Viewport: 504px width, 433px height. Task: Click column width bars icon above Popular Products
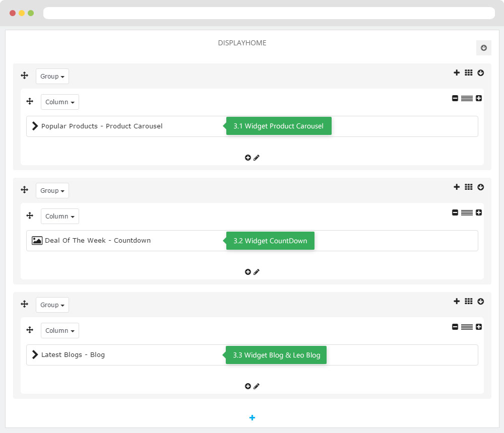point(467,98)
